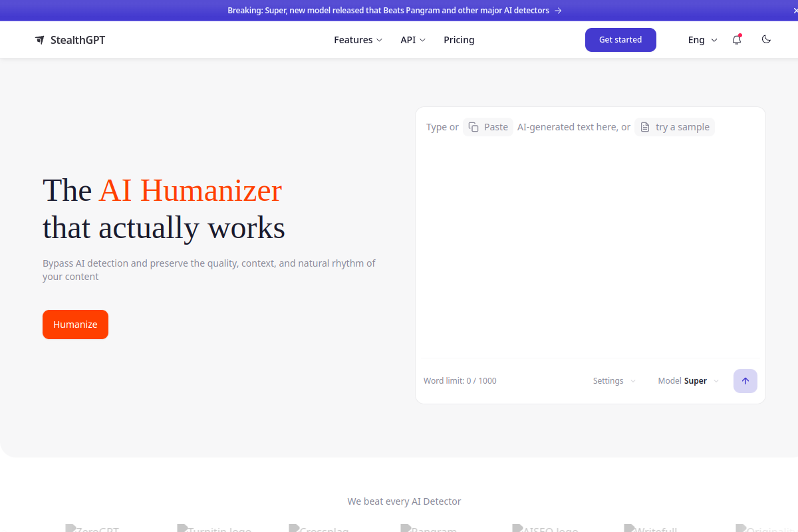Expand the Features menu
798x532 pixels.
point(358,40)
